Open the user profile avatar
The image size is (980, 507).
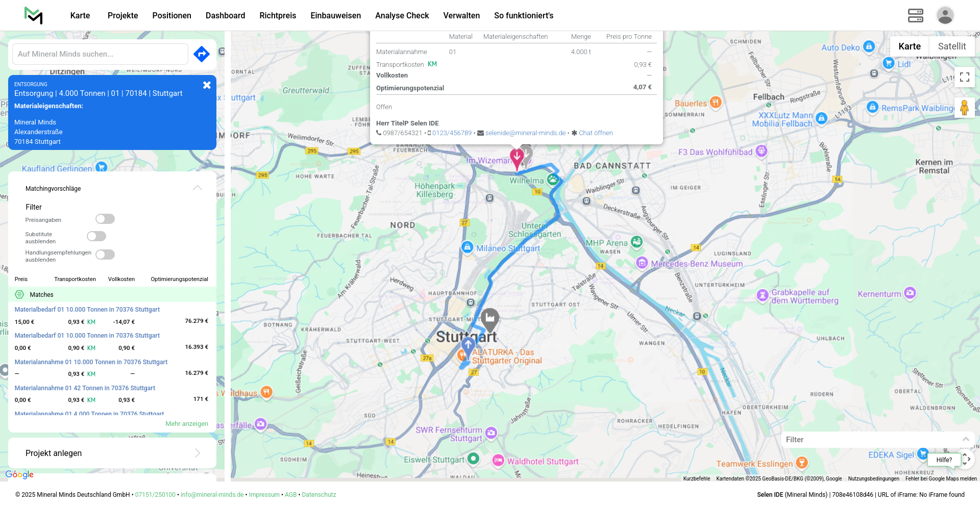(x=945, y=15)
